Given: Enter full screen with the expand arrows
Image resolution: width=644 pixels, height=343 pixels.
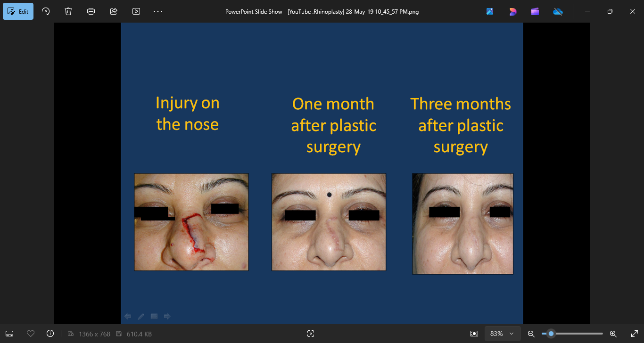Looking at the screenshot, I should 634,334.
